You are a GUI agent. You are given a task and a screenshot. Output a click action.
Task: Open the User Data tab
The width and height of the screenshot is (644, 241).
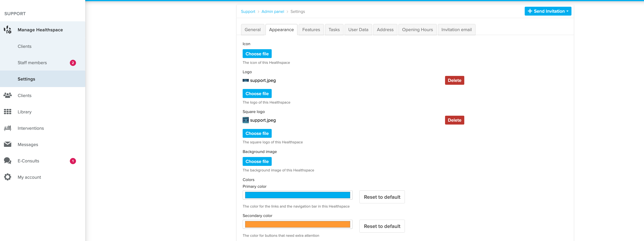pos(358,30)
